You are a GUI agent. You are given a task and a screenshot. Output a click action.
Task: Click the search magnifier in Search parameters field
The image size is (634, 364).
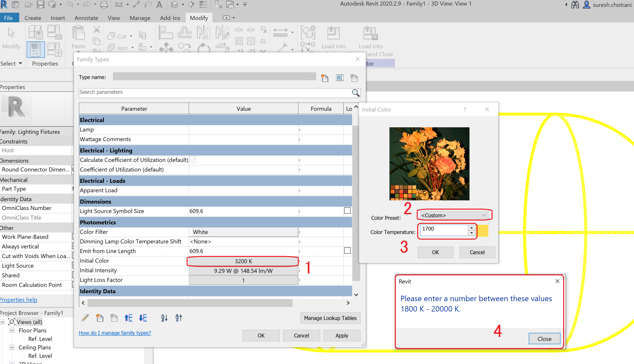pyautogui.click(x=356, y=93)
